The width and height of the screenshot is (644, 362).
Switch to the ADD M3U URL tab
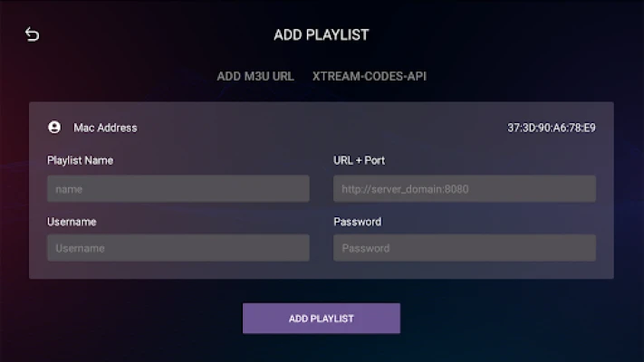pos(255,76)
